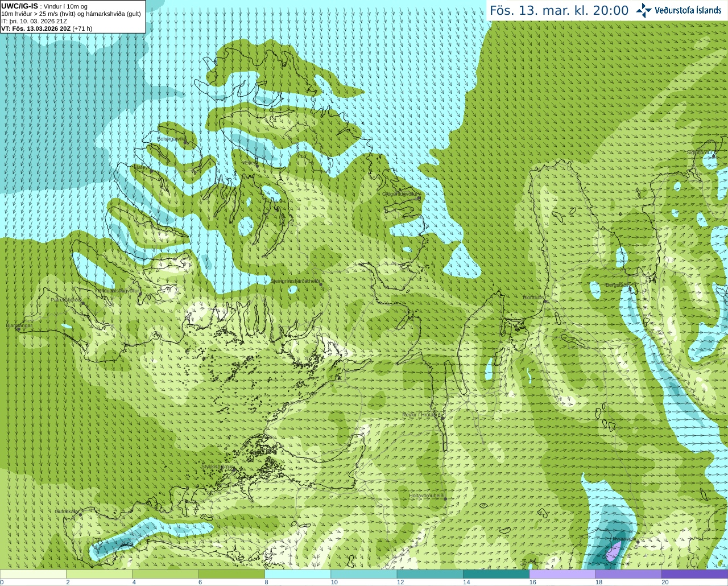The height and width of the screenshot is (586, 728).
Task: Click the Gufuskálar station label
Action: click(x=67, y=511)
